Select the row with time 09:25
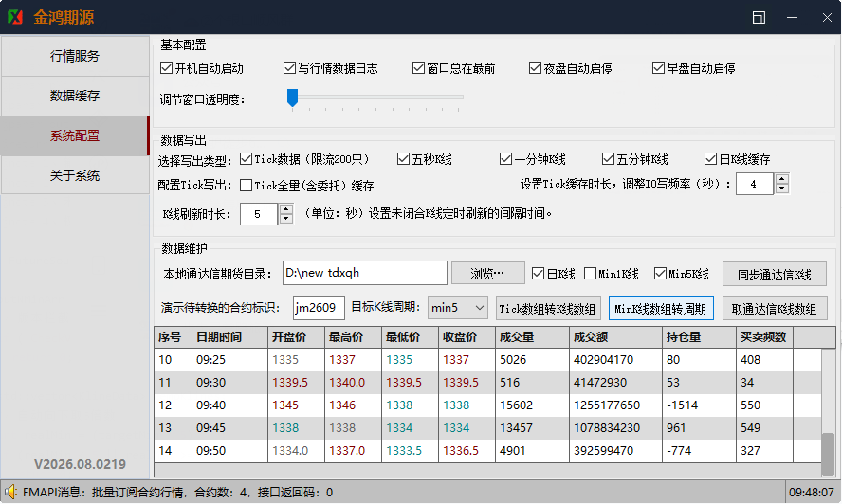Screen dimensions: 842x504 point(487,360)
